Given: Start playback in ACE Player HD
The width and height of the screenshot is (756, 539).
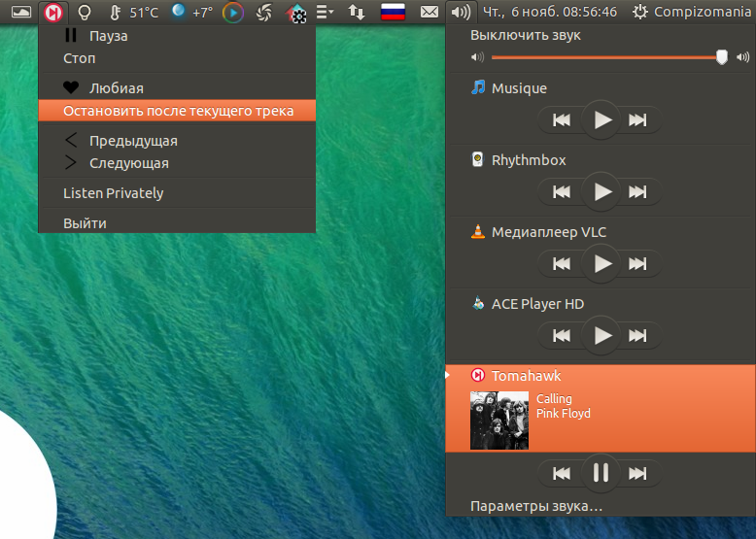Looking at the screenshot, I should [601, 335].
